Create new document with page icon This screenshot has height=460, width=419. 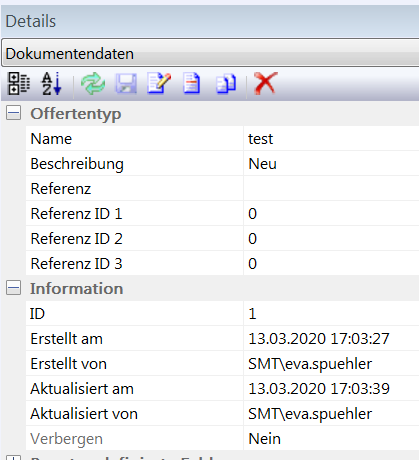pyautogui.click(x=192, y=83)
